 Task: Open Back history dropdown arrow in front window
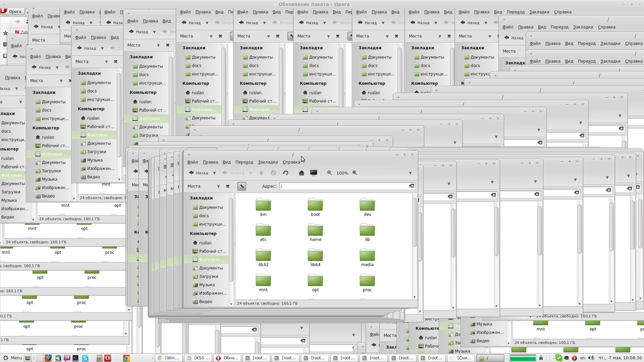[x=214, y=173]
